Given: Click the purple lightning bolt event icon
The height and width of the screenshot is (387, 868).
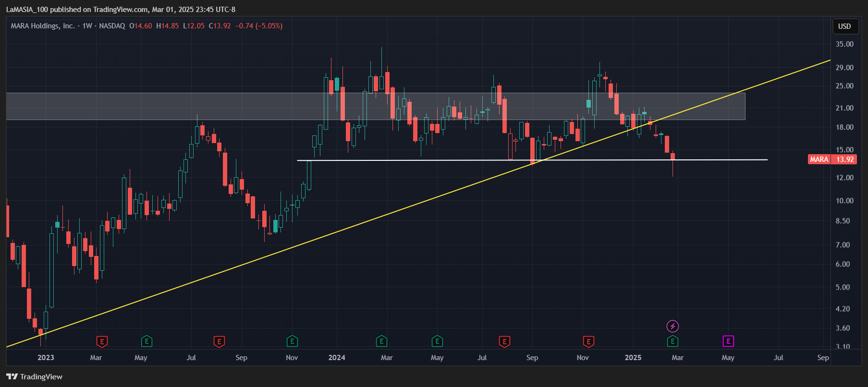Looking at the screenshot, I should [x=672, y=327].
